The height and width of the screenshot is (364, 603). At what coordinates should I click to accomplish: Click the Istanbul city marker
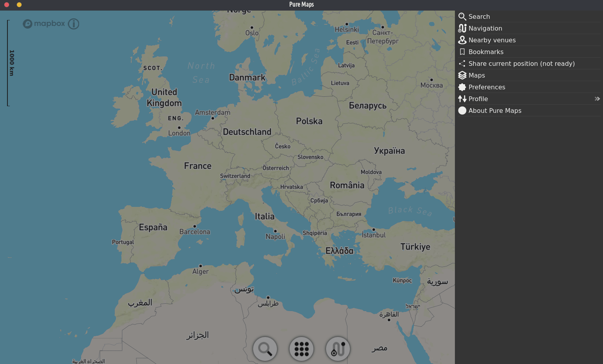tap(373, 230)
